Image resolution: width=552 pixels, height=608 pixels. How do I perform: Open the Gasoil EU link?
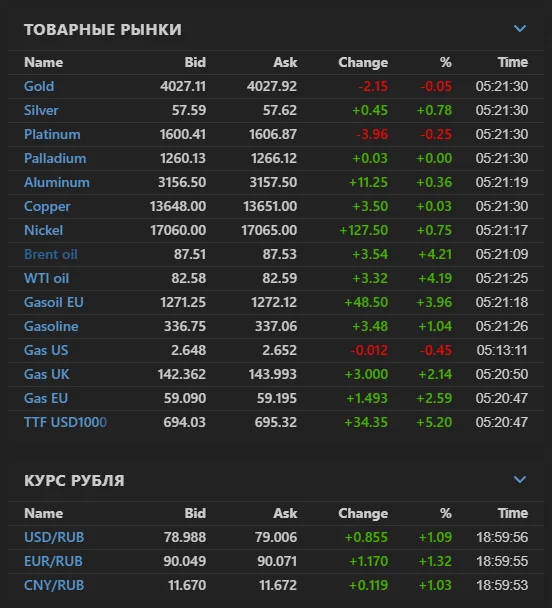coord(54,302)
